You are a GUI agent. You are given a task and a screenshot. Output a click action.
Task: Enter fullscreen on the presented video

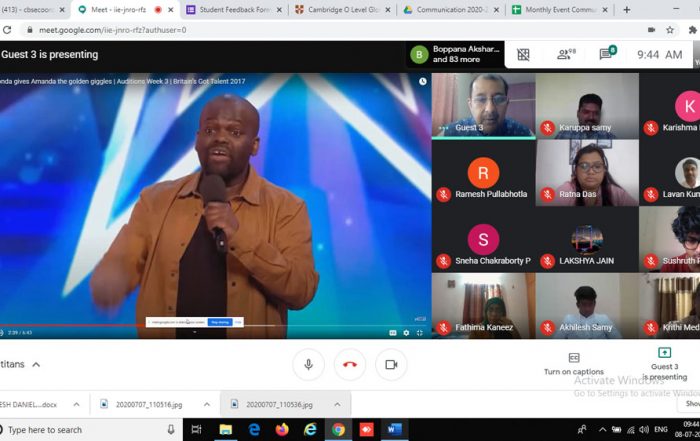[x=420, y=333]
